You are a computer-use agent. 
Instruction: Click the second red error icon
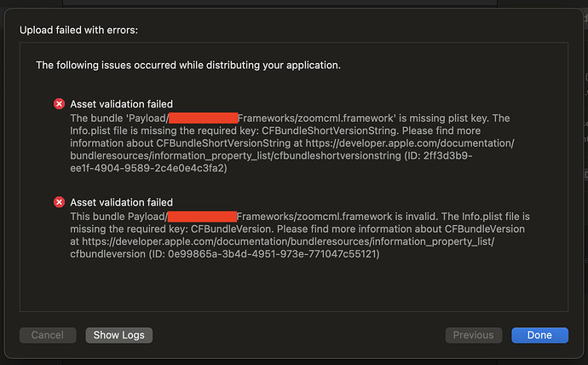59,202
